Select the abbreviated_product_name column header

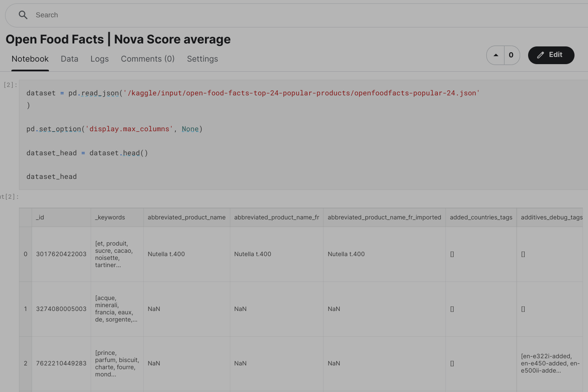tap(187, 217)
